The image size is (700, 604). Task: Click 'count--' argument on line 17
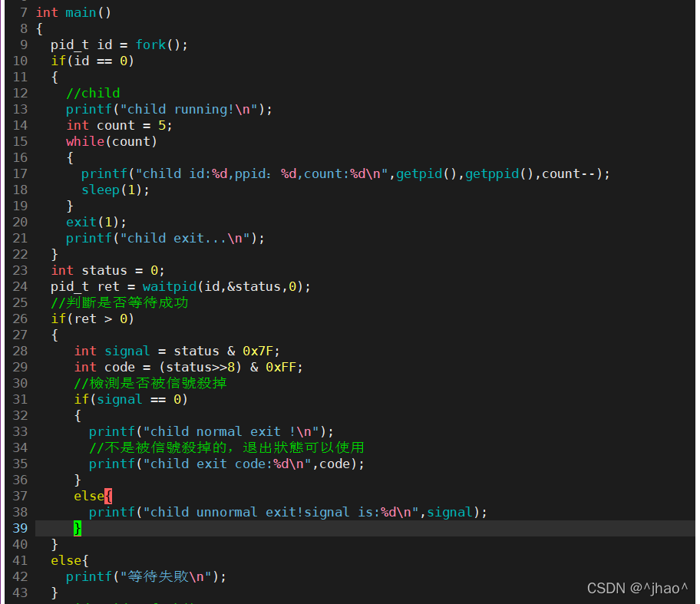[x=570, y=173]
